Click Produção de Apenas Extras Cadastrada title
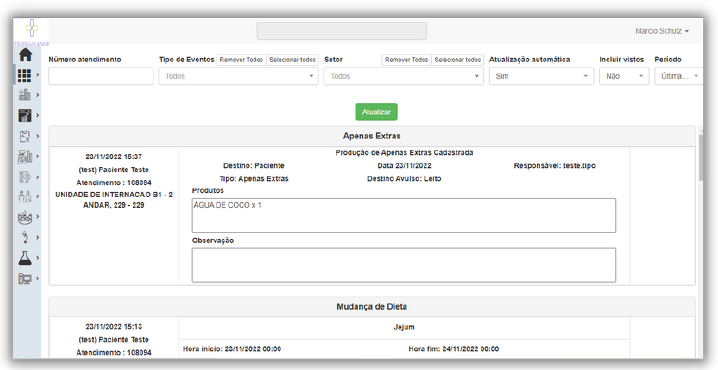 [404, 152]
